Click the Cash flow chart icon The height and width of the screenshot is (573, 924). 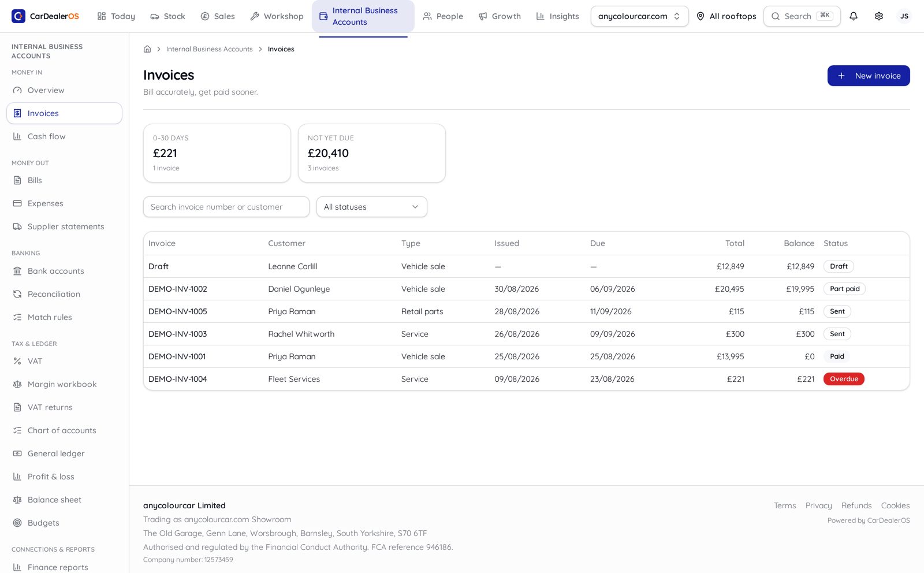click(17, 136)
